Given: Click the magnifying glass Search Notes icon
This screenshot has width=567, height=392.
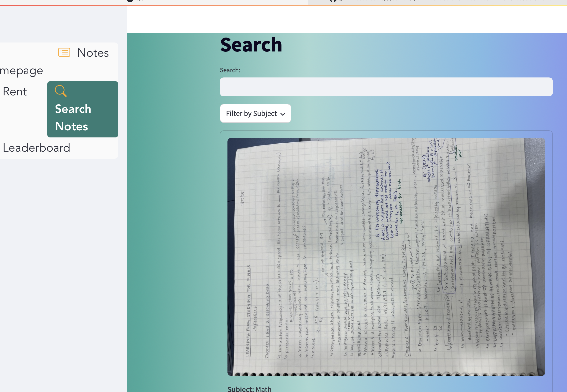Looking at the screenshot, I should 61,91.
